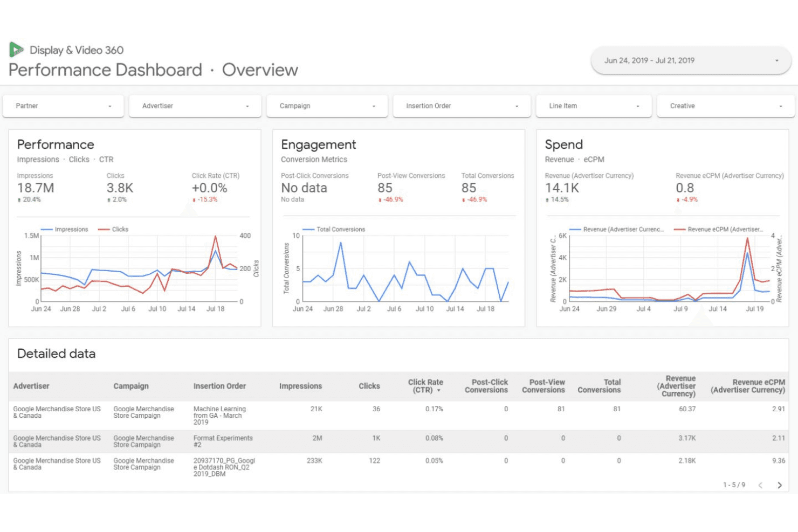Expand the Line Item filter dropdown

point(594,106)
